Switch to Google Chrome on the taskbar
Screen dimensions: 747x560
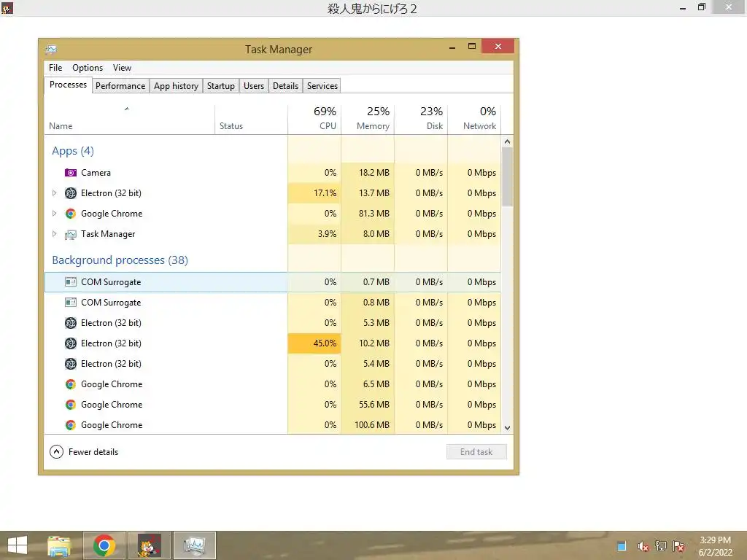pyautogui.click(x=104, y=545)
